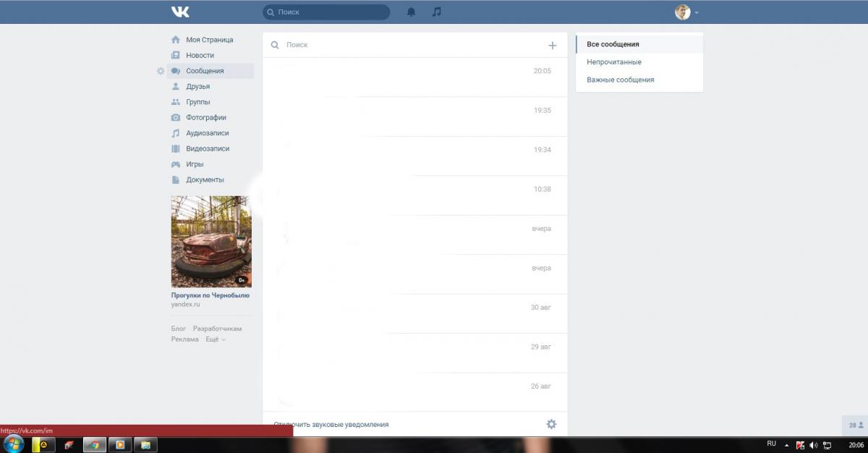
Task: Open messages settings gear at bottom
Action: (551, 424)
